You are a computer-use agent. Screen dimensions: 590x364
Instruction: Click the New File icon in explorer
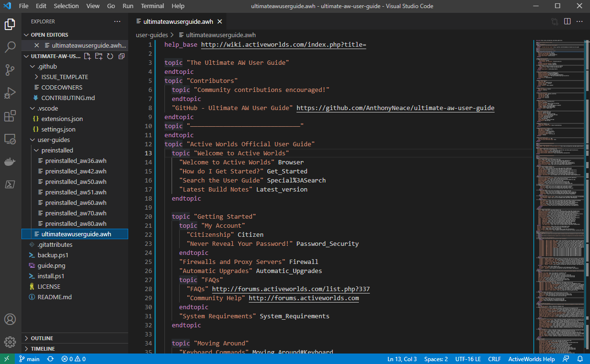tap(87, 56)
